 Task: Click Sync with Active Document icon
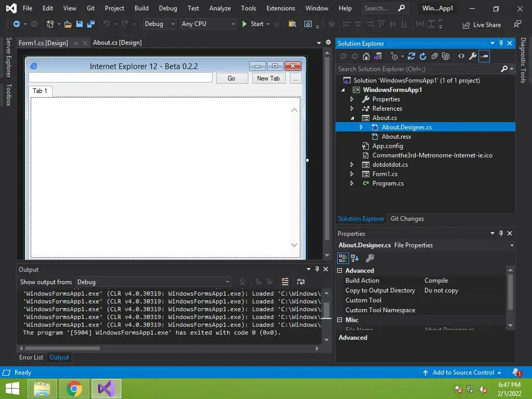(411, 56)
